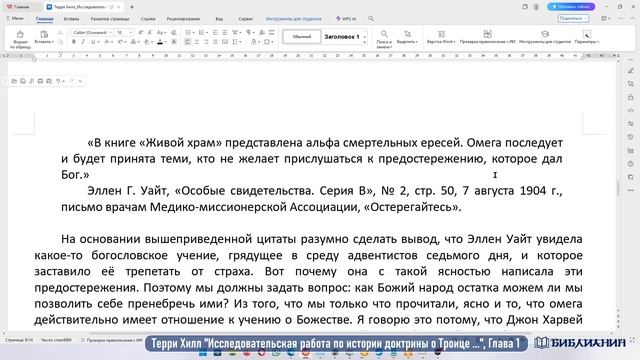Click undo arrow in quick access toolbar
Image resolution: width=640 pixels, height=360 pixels.
58,81
